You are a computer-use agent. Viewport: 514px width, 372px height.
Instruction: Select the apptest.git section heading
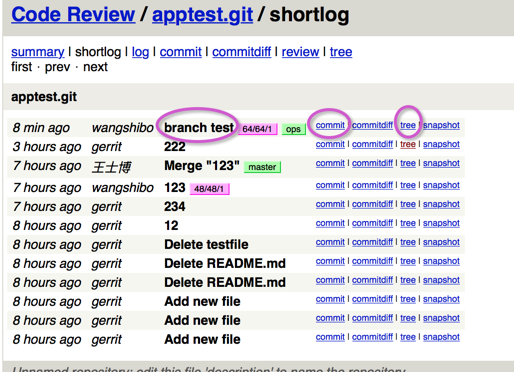[x=44, y=97]
